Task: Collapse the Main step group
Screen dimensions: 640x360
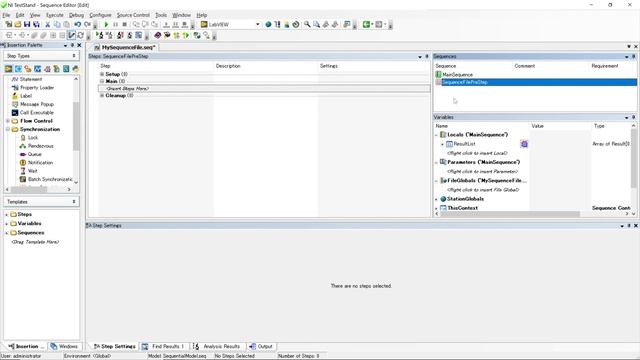Action: 102,81
